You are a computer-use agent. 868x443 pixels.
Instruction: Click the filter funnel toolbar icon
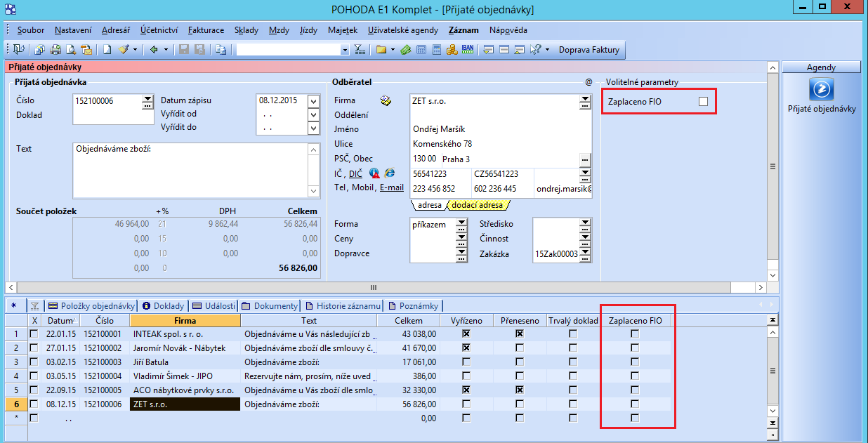[x=358, y=50]
